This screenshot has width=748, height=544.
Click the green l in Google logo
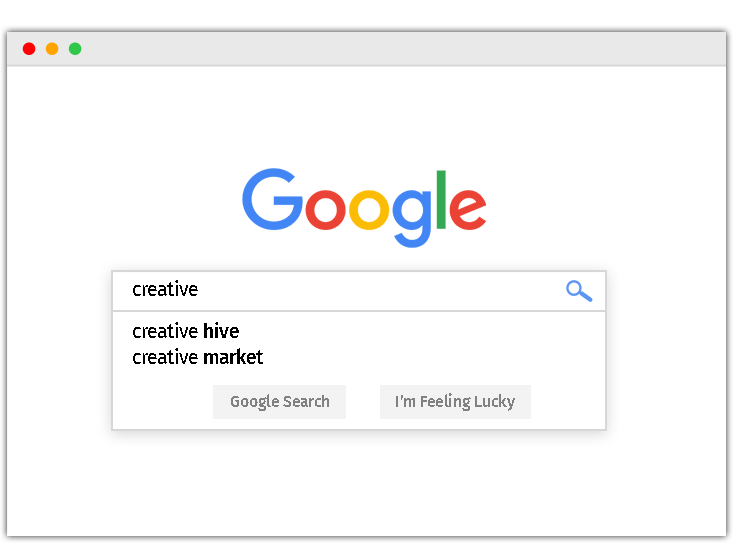(440, 199)
